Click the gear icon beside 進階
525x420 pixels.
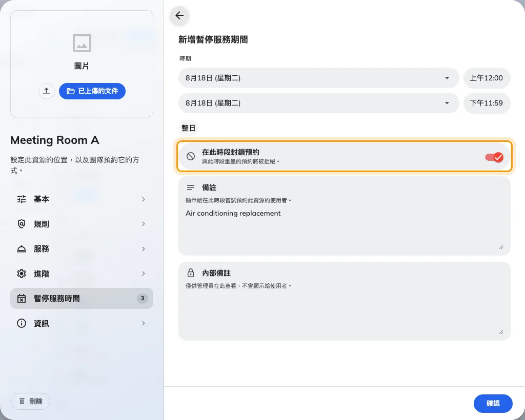pos(22,274)
